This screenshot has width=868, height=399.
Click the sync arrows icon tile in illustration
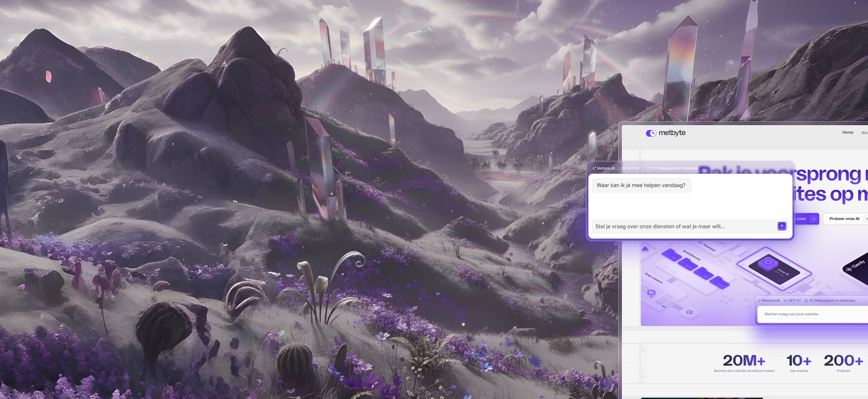click(x=689, y=312)
